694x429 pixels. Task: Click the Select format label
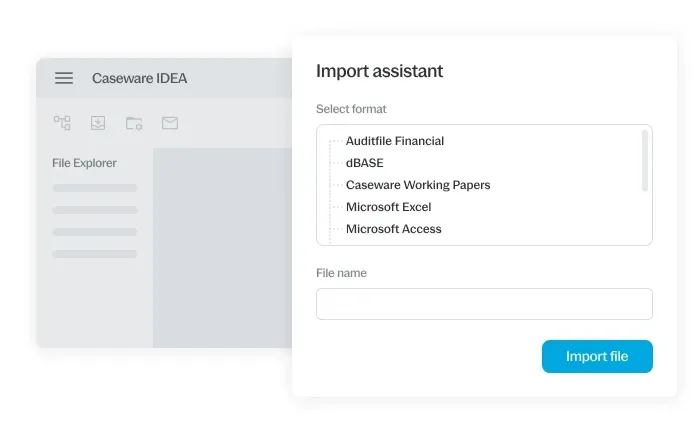pos(351,109)
